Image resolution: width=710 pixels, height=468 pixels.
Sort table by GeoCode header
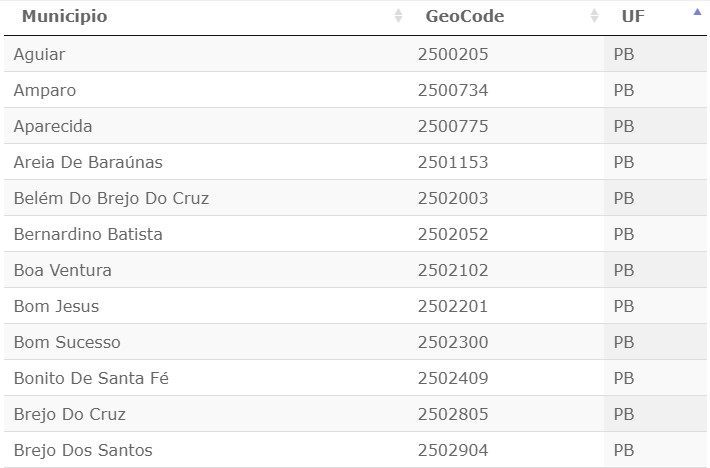[464, 16]
